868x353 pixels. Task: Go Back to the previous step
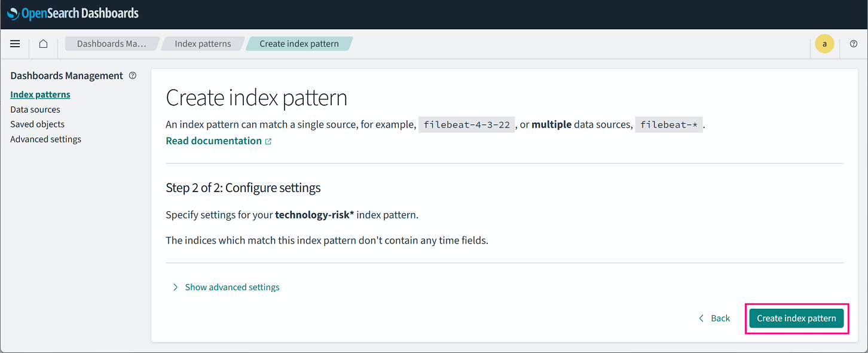(720, 318)
